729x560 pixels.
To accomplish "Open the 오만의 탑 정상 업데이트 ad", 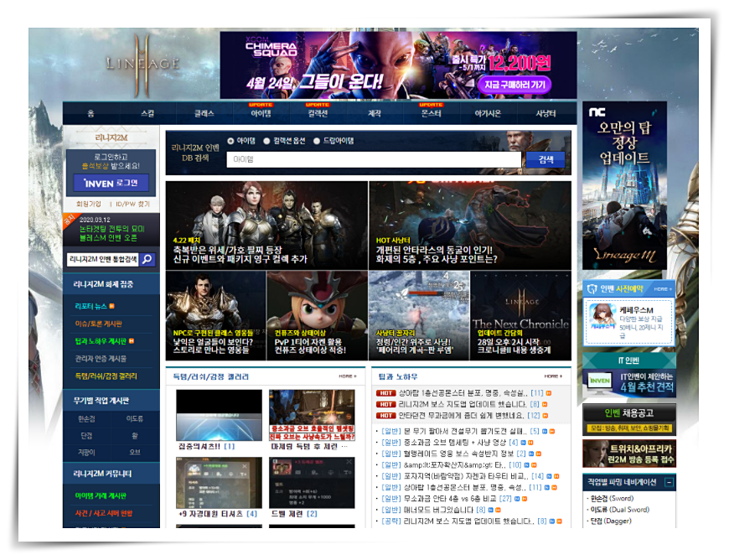I will (624, 185).
